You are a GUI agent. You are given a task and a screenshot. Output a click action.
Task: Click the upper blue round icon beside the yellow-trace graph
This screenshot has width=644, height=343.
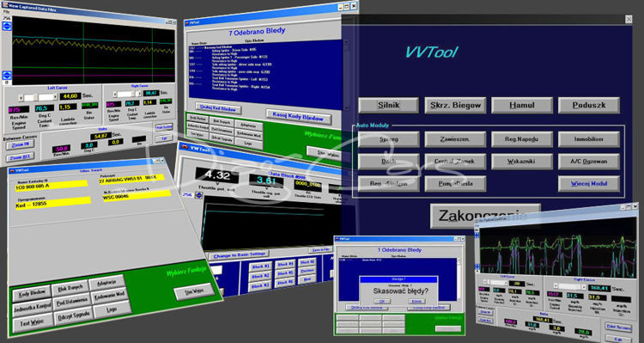[x=7, y=27]
